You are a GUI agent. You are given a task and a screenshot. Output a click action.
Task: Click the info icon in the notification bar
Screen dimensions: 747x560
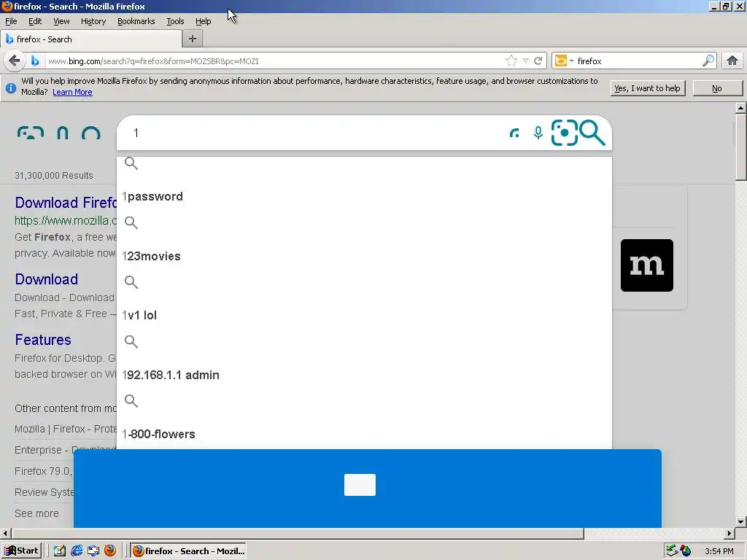pos(11,88)
